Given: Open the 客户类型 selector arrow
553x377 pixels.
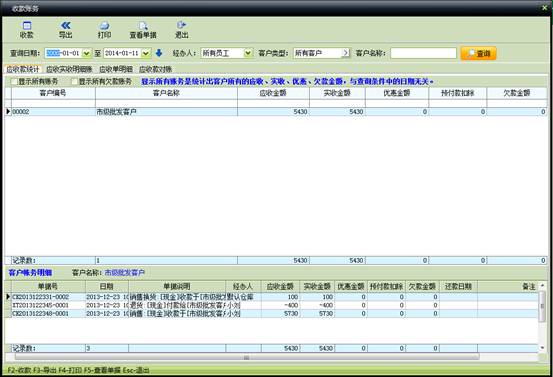Looking at the screenshot, I should (346, 53).
